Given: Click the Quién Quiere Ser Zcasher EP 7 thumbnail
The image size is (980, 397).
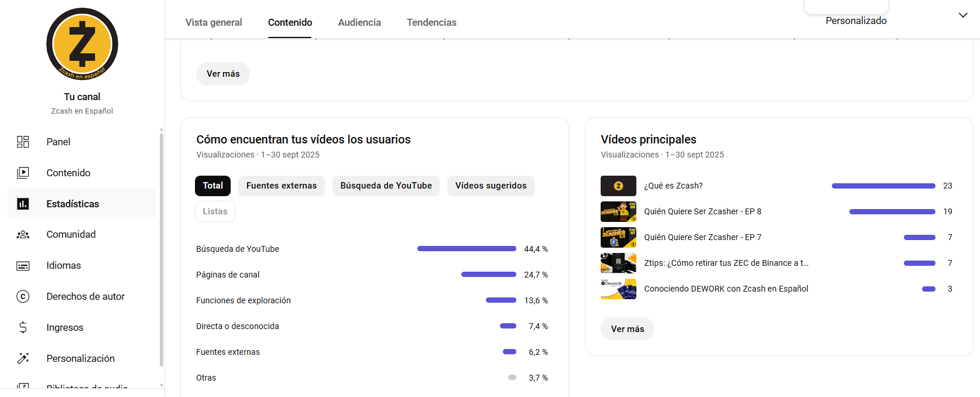Looking at the screenshot, I should 618,237.
